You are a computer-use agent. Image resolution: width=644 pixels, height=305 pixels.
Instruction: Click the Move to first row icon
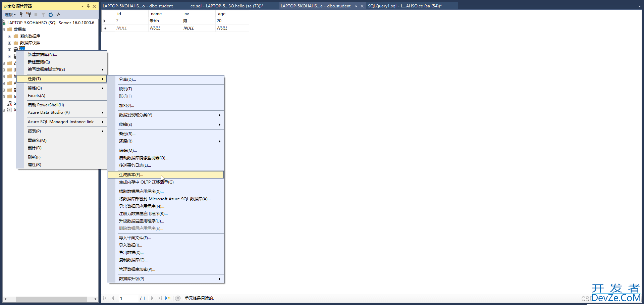click(105, 298)
